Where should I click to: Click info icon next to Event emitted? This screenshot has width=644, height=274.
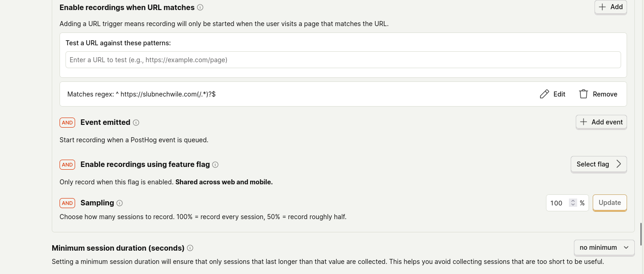tap(136, 123)
